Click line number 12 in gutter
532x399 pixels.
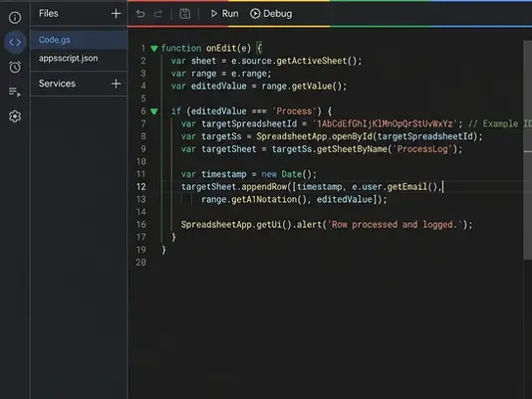(x=141, y=187)
